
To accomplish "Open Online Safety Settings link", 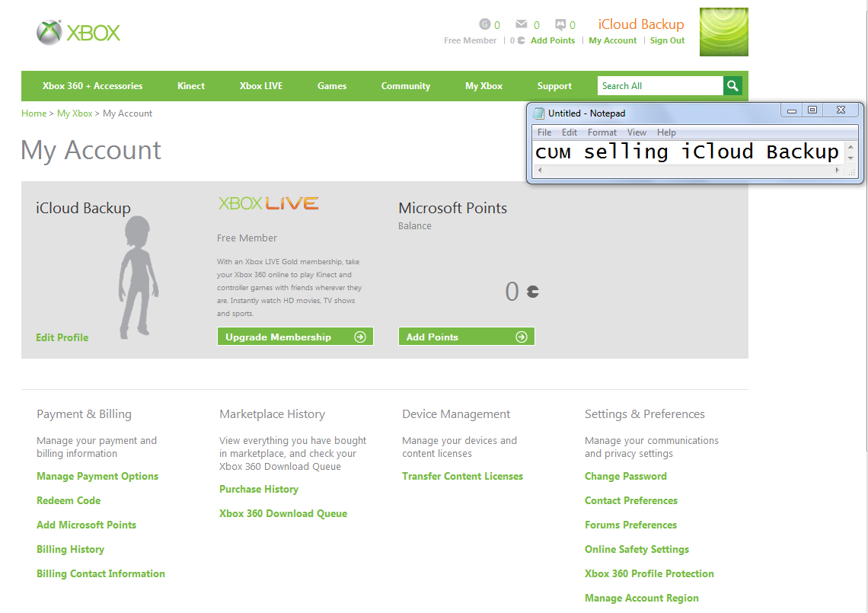I will click(637, 549).
